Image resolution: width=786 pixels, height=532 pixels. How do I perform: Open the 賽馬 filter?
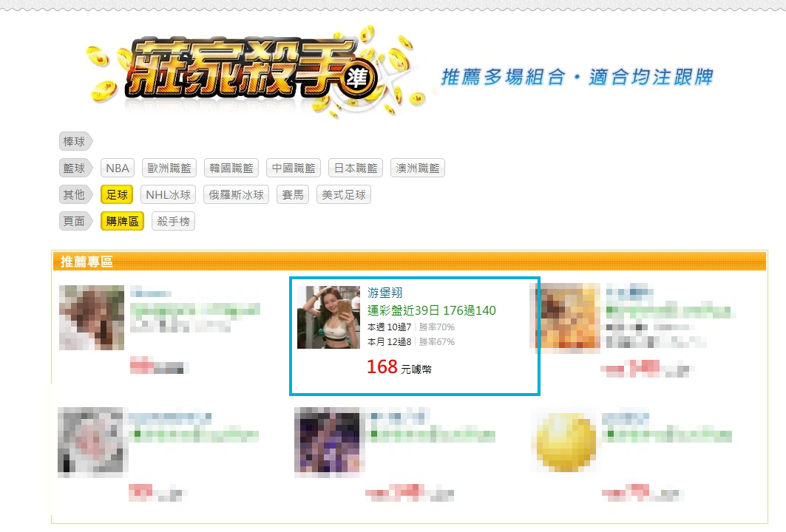(x=293, y=195)
